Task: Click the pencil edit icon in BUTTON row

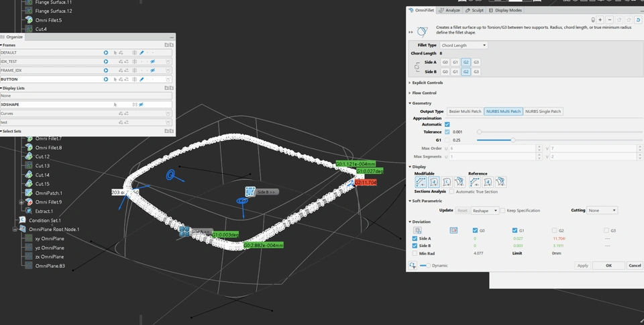Action: click(142, 79)
